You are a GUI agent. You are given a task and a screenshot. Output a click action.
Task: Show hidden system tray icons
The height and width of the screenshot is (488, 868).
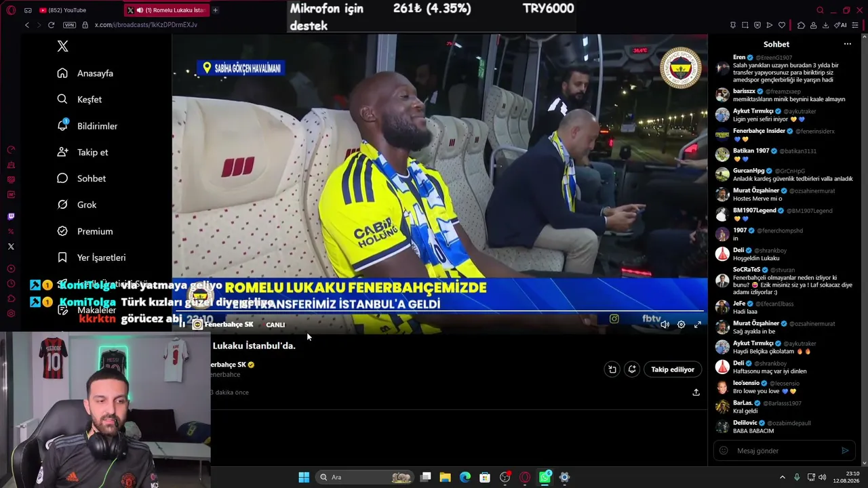782,477
